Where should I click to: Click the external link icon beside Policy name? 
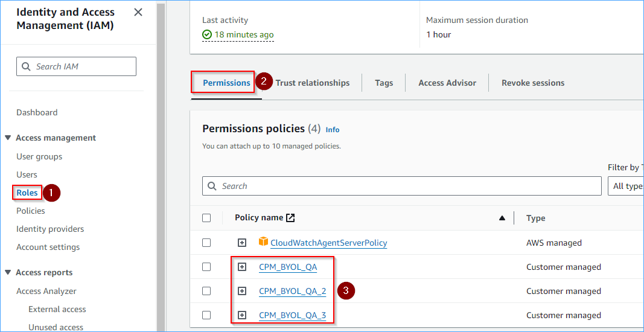coord(290,218)
